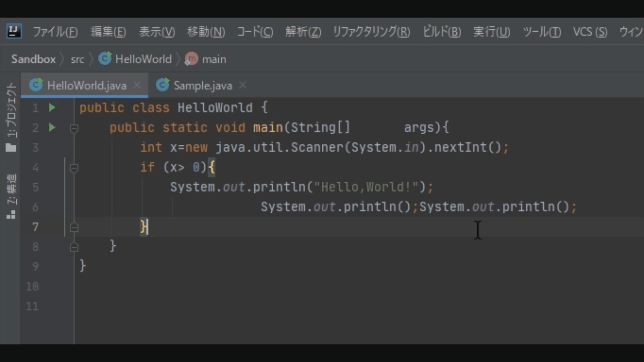Collapse main method fold marker on line 2

click(x=74, y=128)
